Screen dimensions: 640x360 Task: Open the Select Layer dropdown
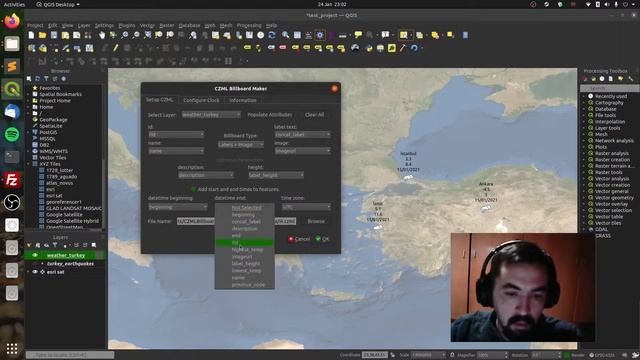[211, 115]
